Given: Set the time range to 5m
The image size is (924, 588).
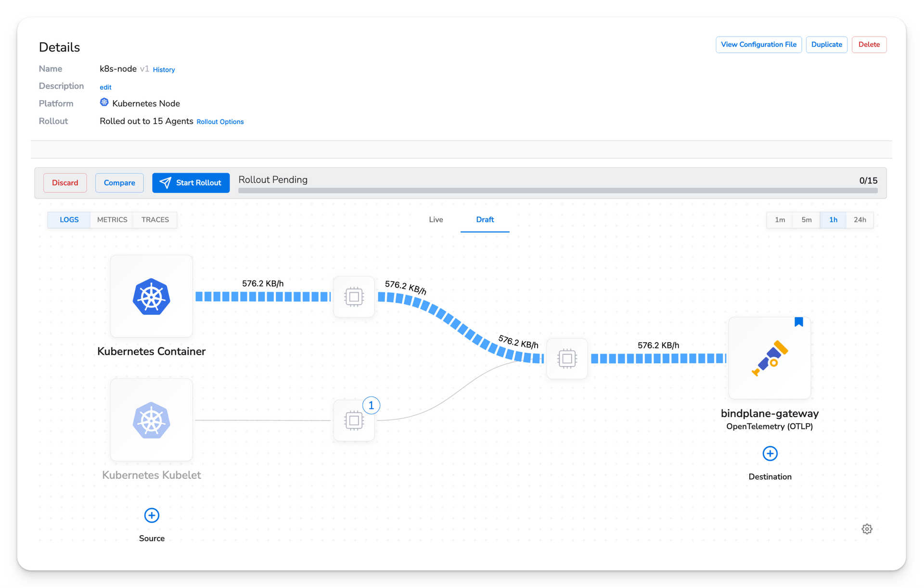Looking at the screenshot, I should click(x=807, y=220).
